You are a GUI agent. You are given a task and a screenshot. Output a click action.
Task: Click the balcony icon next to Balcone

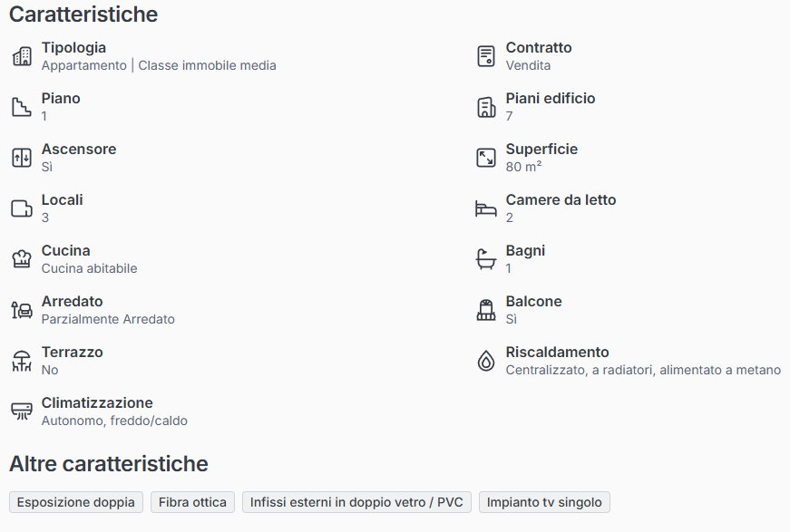pos(486,310)
